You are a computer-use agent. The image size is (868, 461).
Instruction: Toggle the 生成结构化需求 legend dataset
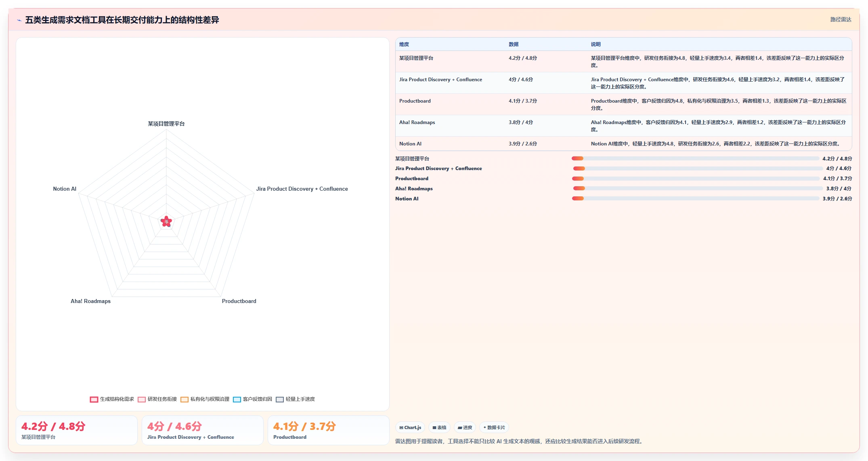(x=112, y=399)
